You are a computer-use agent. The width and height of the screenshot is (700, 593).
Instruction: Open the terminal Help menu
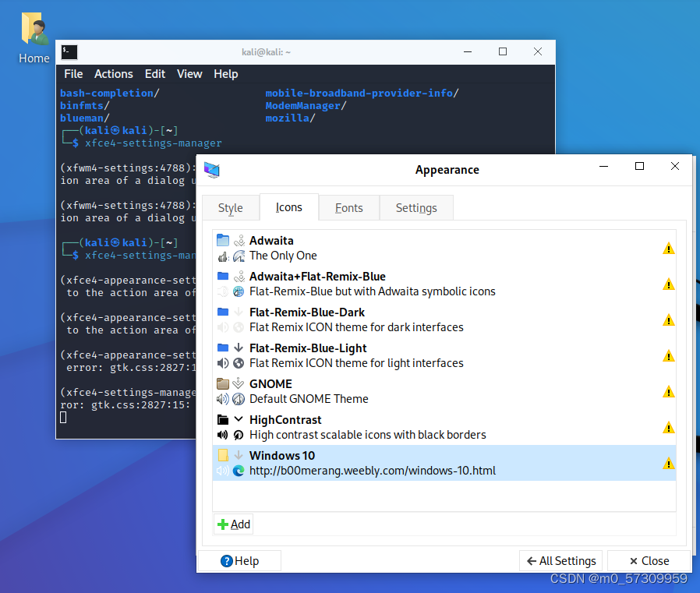pyautogui.click(x=225, y=74)
